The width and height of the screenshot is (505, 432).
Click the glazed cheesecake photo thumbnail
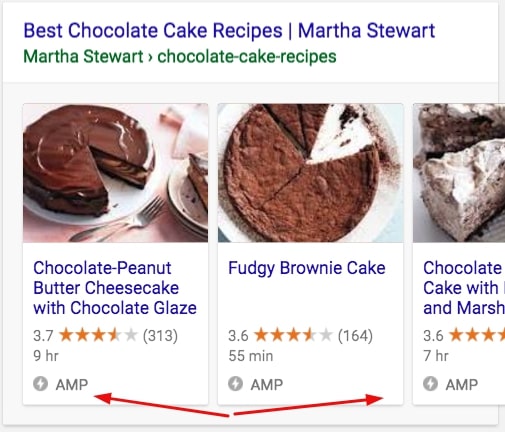[x=116, y=173]
